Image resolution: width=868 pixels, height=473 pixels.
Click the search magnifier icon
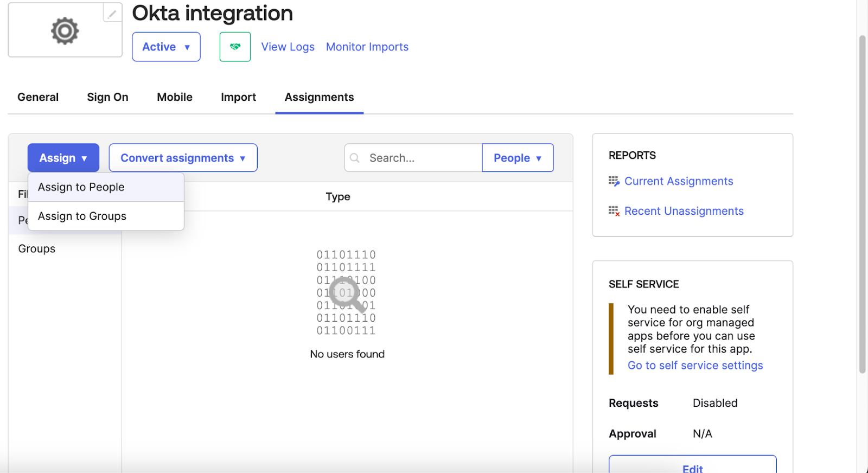click(355, 158)
